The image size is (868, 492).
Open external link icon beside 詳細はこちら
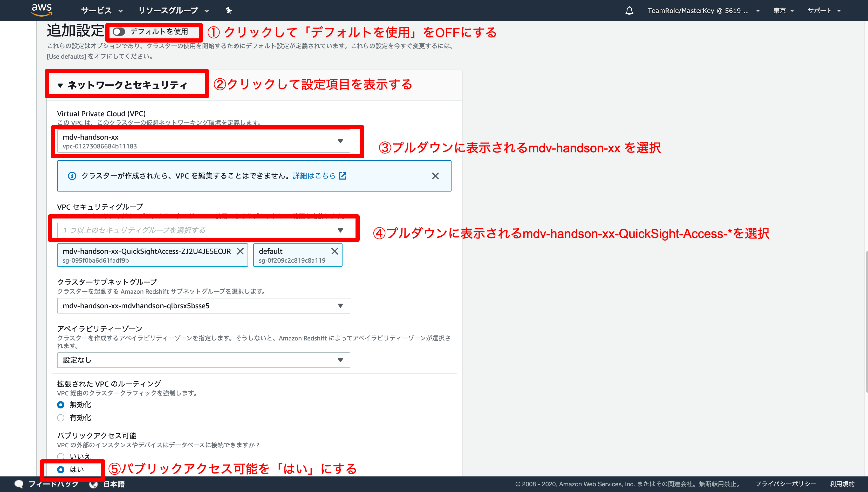tap(342, 176)
